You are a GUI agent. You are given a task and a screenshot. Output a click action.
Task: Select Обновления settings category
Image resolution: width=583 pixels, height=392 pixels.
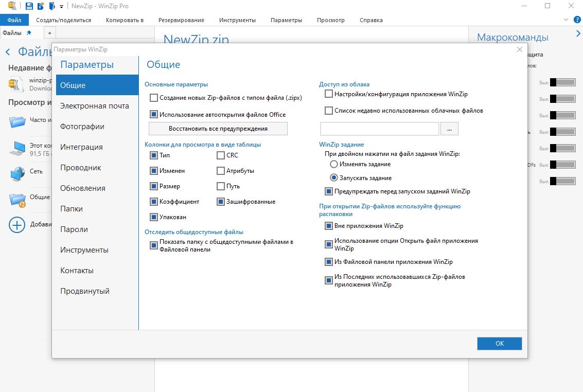point(97,188)
